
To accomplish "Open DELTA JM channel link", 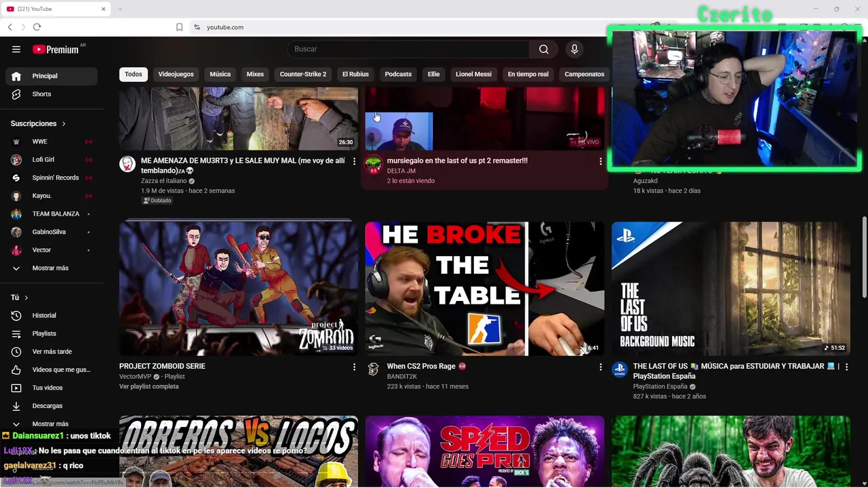I will [x=401, y=171].
